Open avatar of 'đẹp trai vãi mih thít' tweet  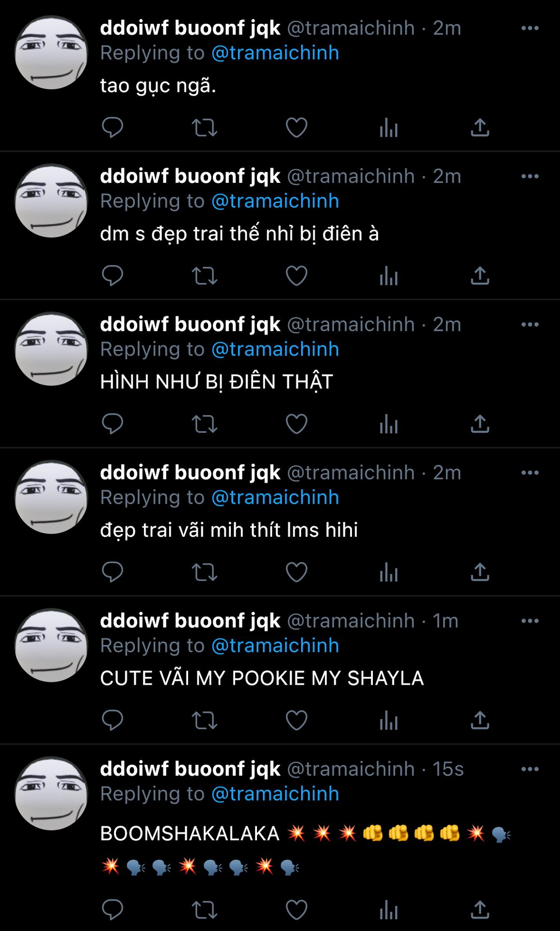[51, 497]
